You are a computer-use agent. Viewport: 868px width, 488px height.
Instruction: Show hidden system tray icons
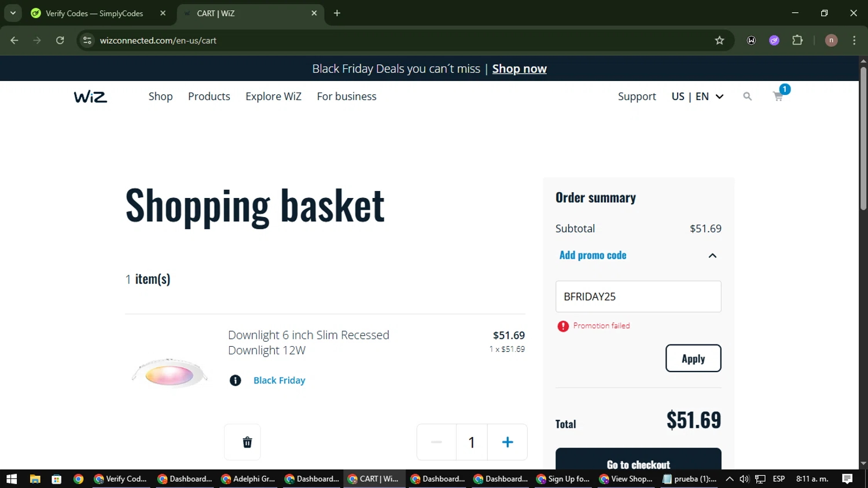click(730, 479)
